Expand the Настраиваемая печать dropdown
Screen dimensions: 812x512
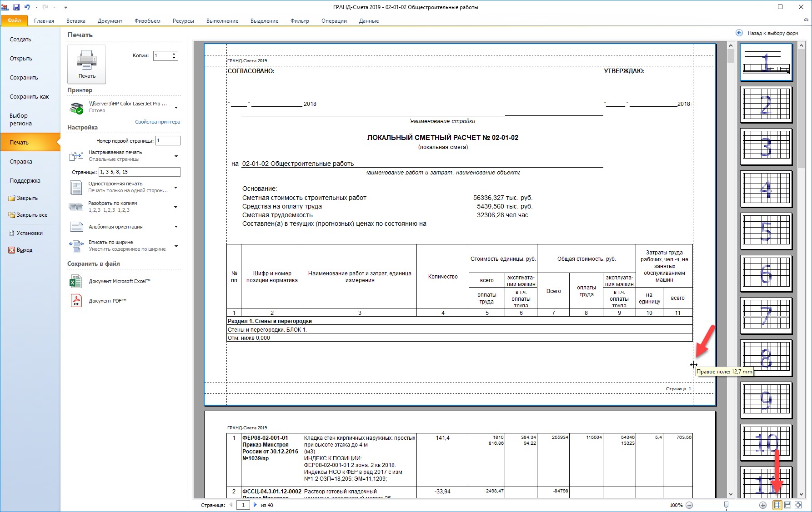[176, 156]
